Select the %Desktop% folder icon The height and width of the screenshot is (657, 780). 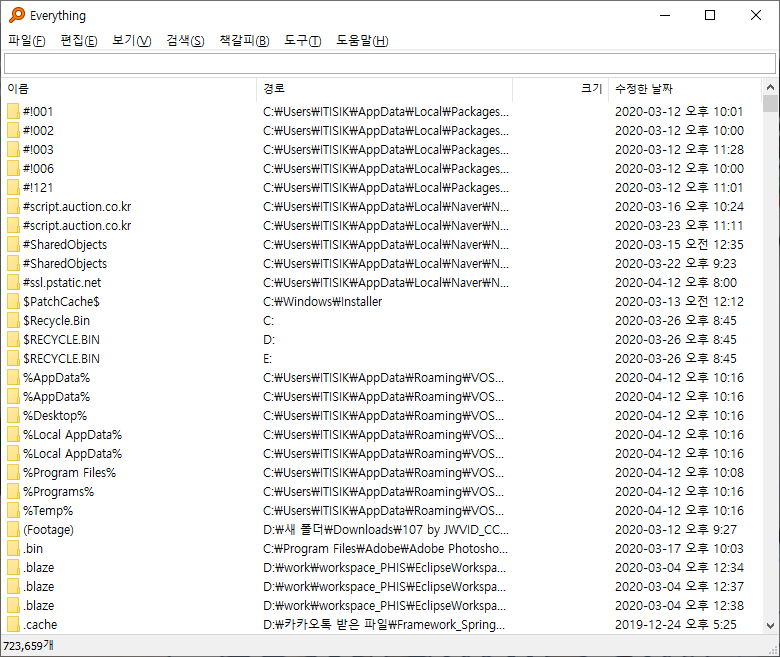[13, 415]
